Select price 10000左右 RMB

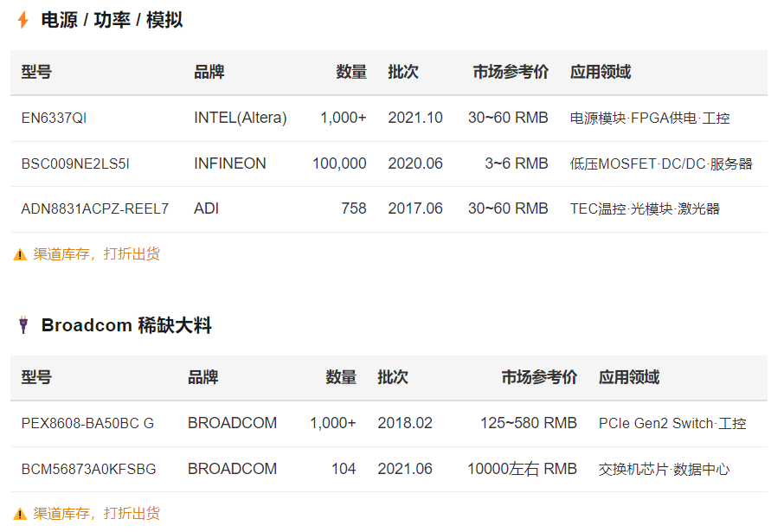pyautogui.click(x=522, y=469)
